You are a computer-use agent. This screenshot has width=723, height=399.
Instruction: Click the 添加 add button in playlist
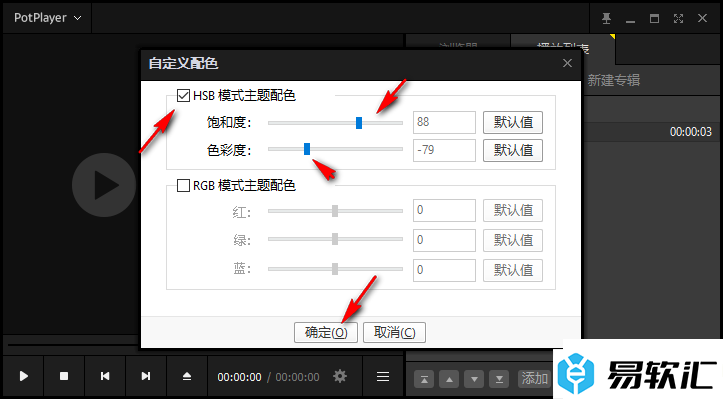[534, 379]
